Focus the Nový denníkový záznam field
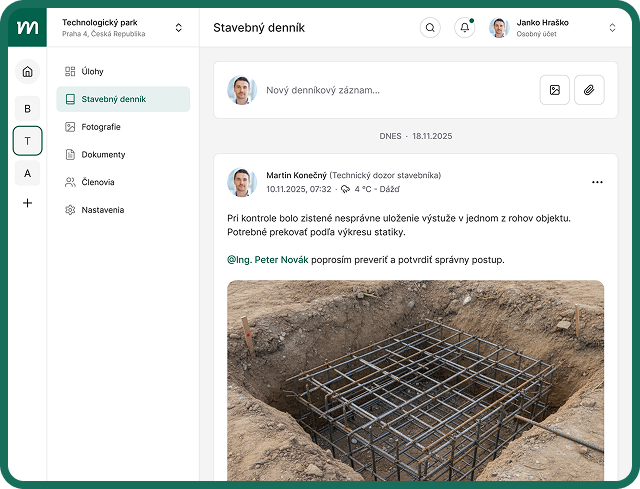Image resolution: width=640 pixels, height=489 pixels. pyautogui.click(x=398, y=90)
